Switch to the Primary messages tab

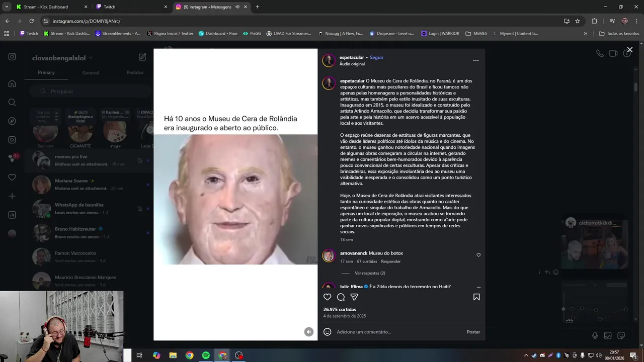pos(46,72)
